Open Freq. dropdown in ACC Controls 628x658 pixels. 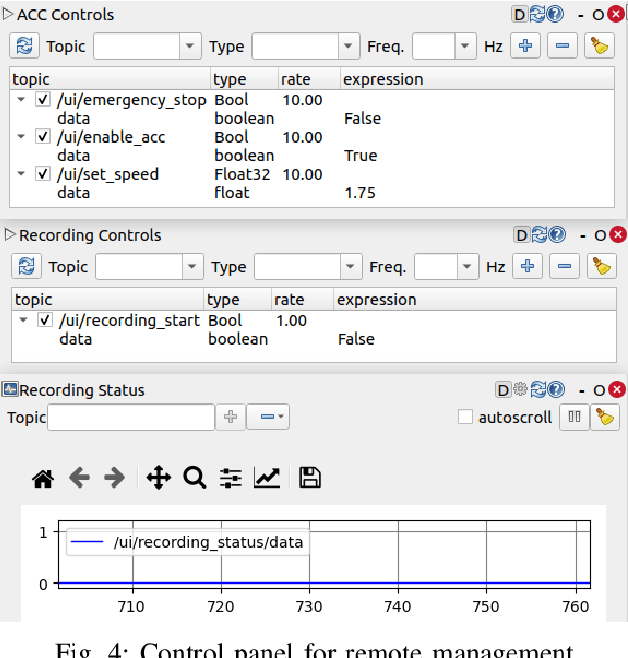(465, 46)
